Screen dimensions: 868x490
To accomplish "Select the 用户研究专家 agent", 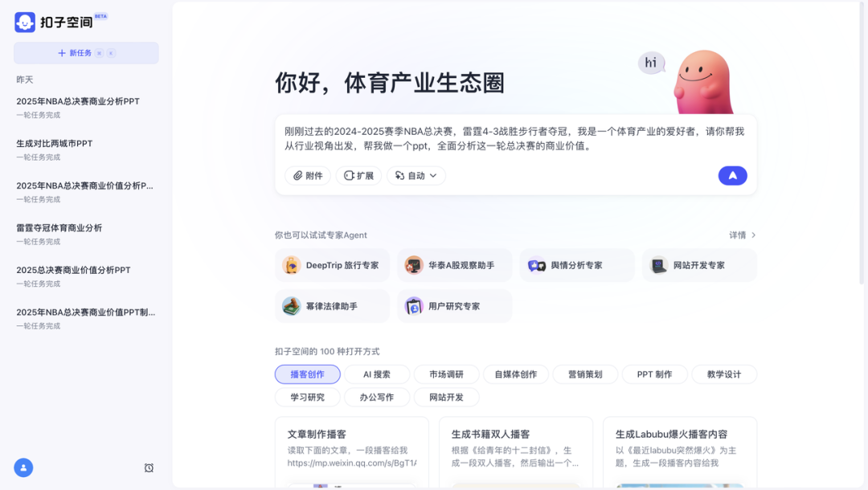I will pos(454,306).
